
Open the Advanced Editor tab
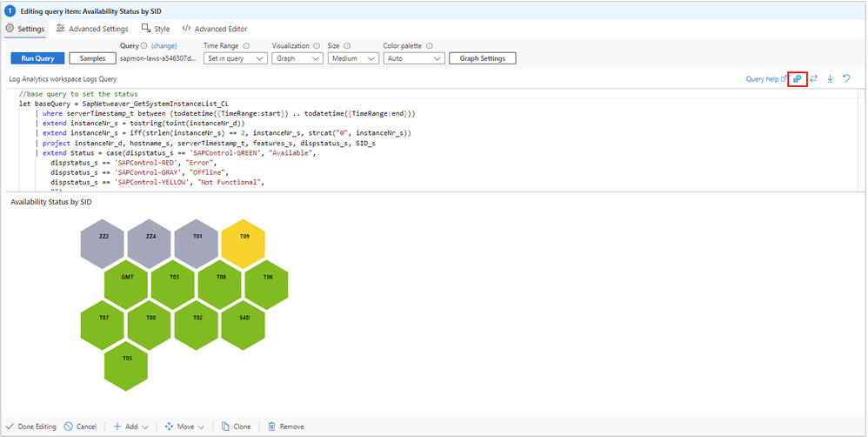click(215, 29)
